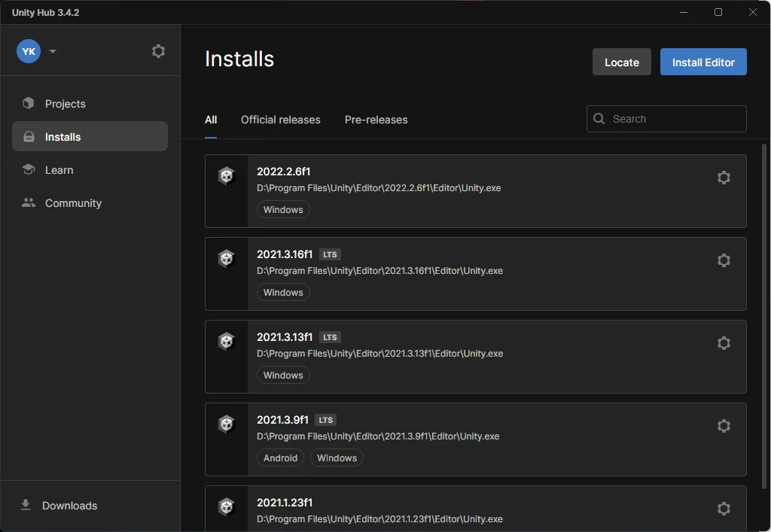The height and width of the screenshot is (532, 771).
Task: Click Install Editor button
Action: click(703, 62)
